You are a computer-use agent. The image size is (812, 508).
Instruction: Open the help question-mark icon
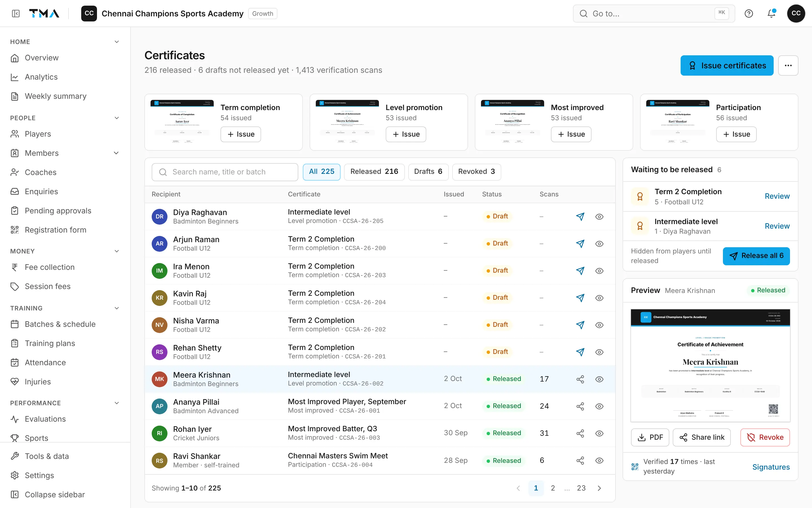coord(749,14)
